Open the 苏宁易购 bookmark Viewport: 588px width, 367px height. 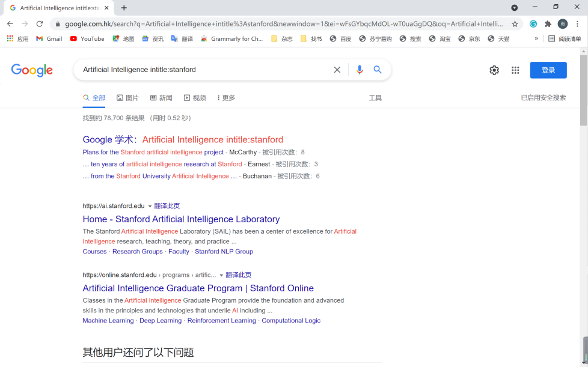tap(375, 38)
